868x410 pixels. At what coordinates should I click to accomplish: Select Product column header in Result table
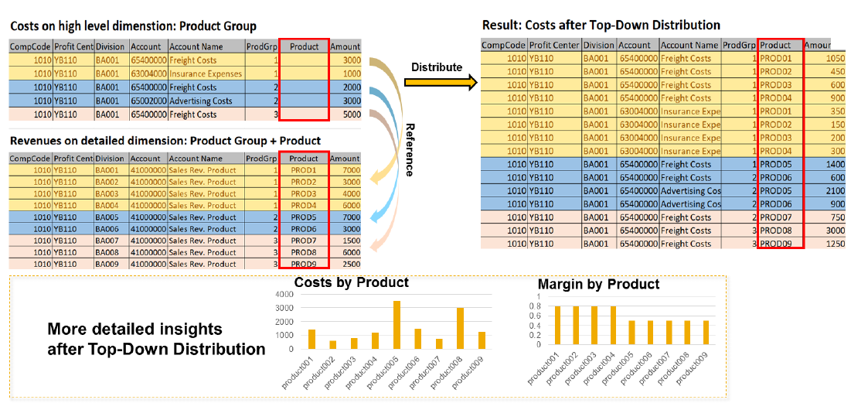[x=780, y=45]
